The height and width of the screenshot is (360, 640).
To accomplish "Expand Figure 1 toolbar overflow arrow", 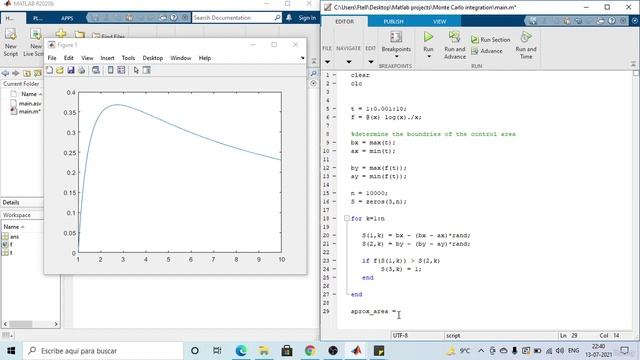I will [302, 58].
